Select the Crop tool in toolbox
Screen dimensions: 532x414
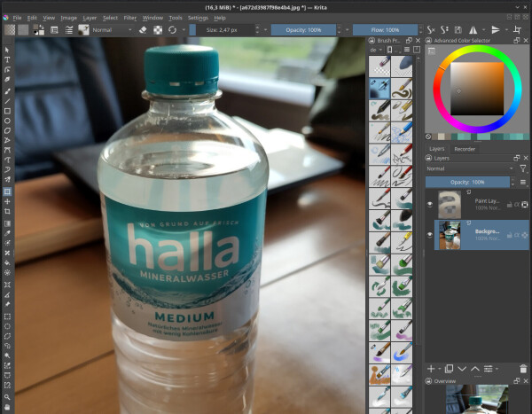(x=7, y=211)
